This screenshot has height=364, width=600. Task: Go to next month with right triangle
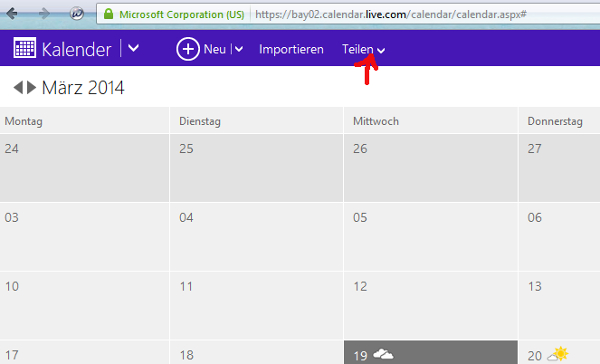(x=32, y=88)
